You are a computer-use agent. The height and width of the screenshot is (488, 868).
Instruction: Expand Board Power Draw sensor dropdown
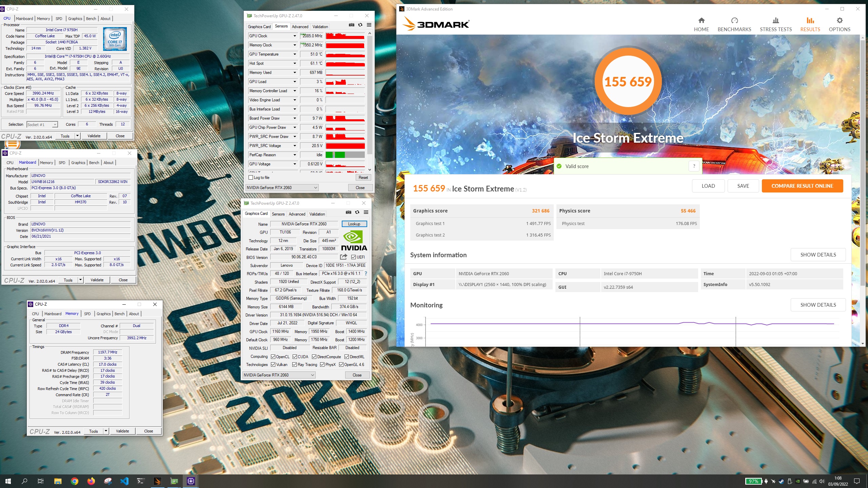click(x=295, y=118)
